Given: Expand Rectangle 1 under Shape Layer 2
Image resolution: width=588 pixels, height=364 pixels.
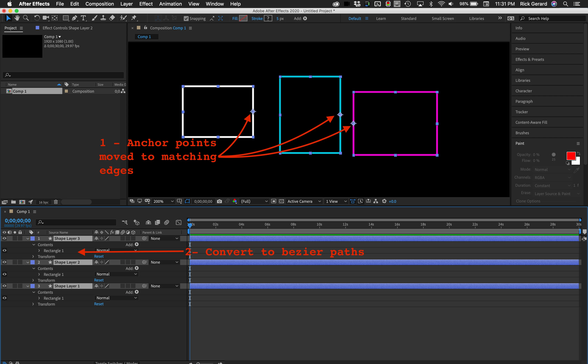Looking at the screenshot, I should (39, 274).
